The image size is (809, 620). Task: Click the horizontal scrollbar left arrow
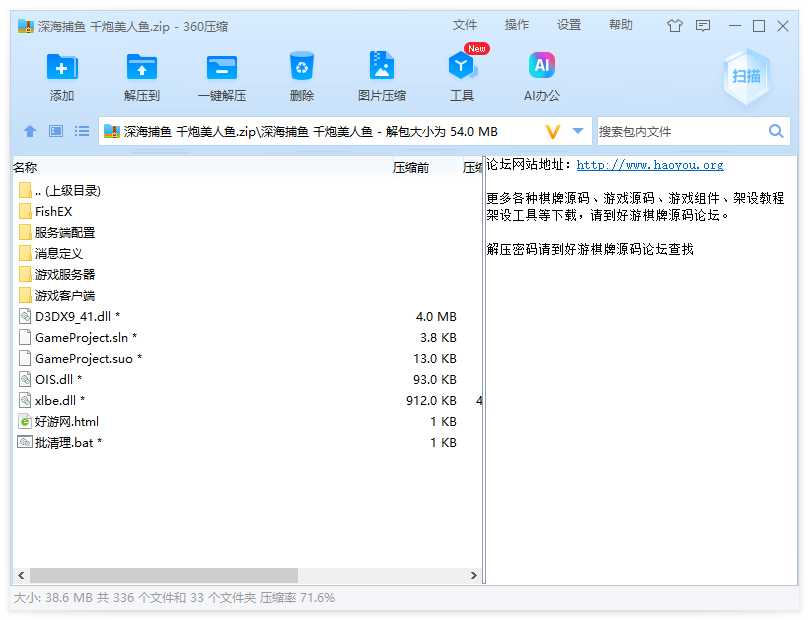21,575
